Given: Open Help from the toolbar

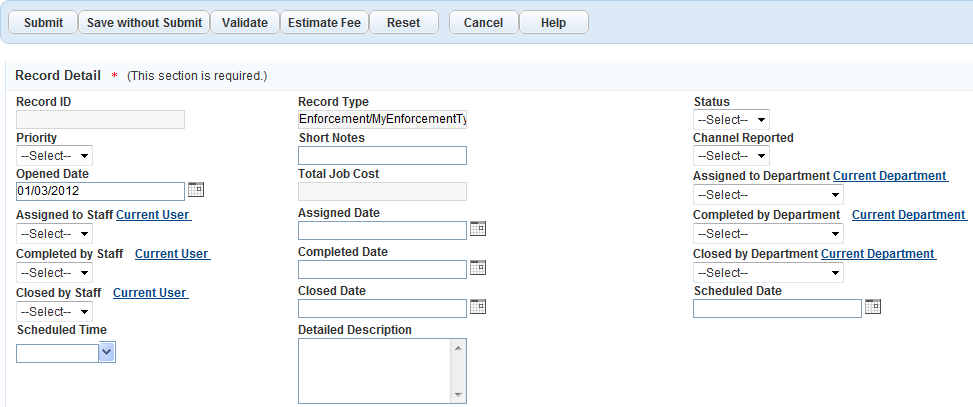Looking at the screenshot, I should 553,23.
